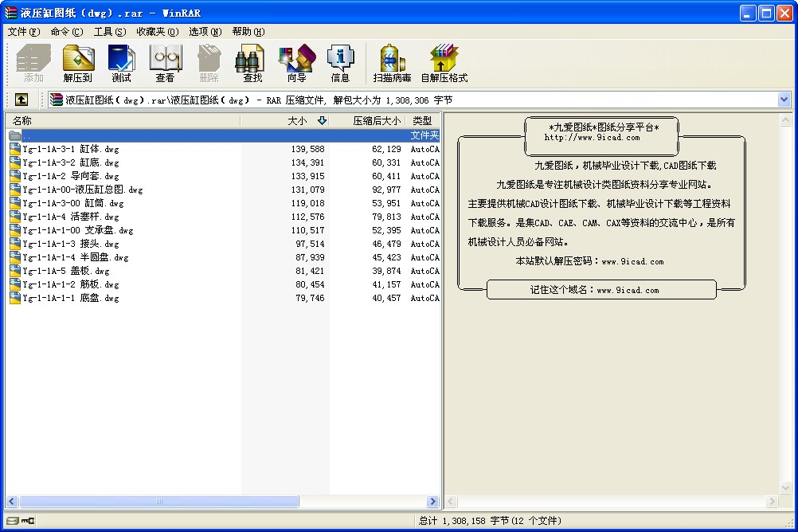This screenshot has width=798, height=532.
Task: Open the 工具(S) menu
Action: pyautogui.click(x=110, y=32)
